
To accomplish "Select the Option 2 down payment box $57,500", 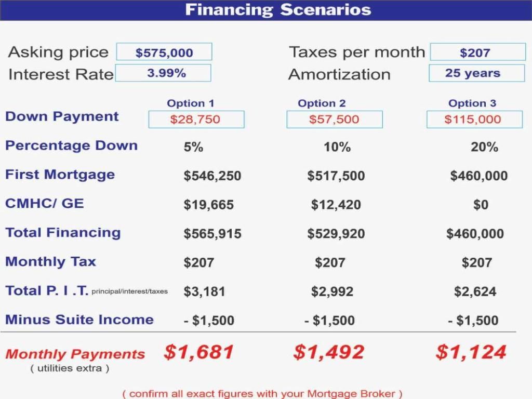I will pos(334,119).
